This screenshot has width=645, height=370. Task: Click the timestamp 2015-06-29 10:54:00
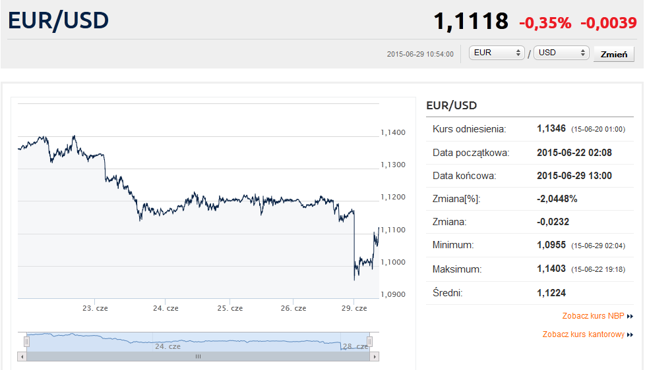420,54
